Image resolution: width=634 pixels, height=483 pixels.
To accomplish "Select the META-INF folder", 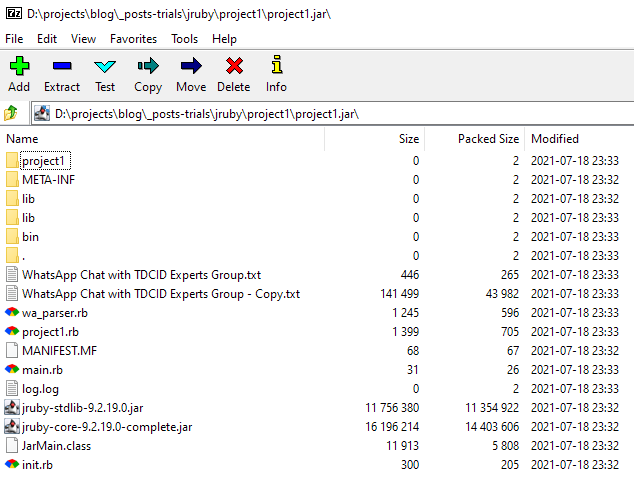I will point(48,180).
